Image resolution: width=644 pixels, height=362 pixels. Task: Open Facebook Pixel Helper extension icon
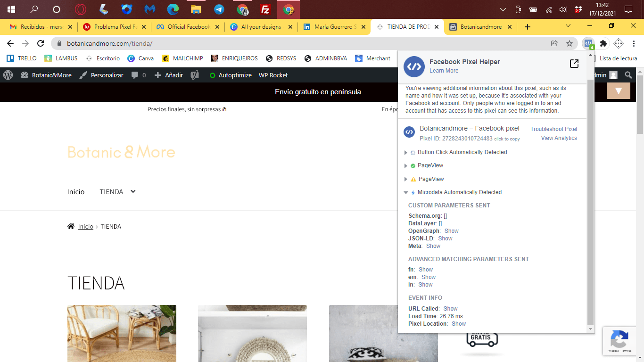[588, 43]
